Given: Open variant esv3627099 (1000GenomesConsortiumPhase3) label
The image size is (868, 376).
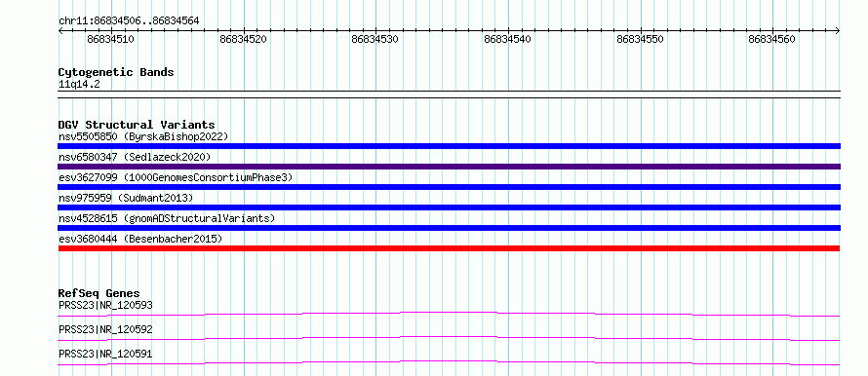Looking at the screenshot, I should 176,177.
